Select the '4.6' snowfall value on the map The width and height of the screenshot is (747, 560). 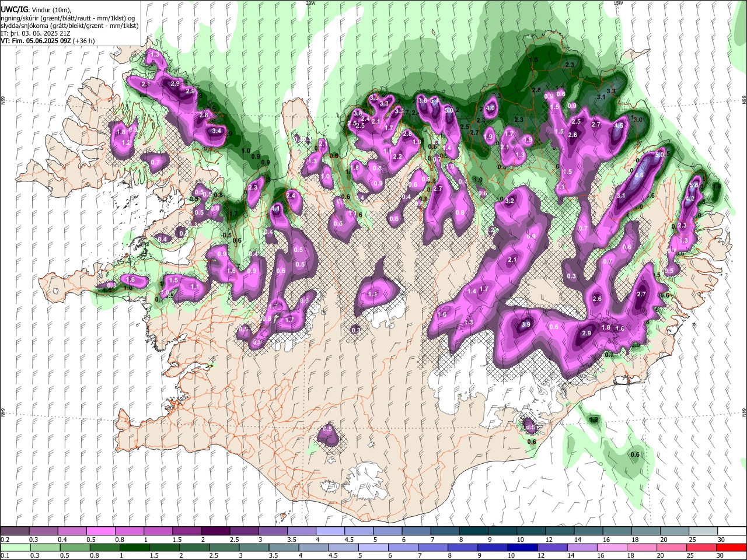(x=638, y=175)
